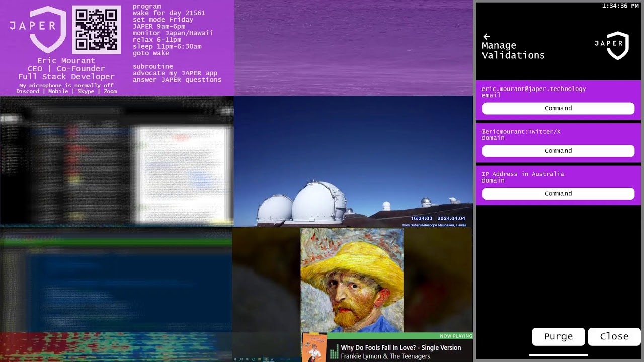Click the Discord label in the banner
This screenshot has height=362, width=644.
click(x=28, y=92)
